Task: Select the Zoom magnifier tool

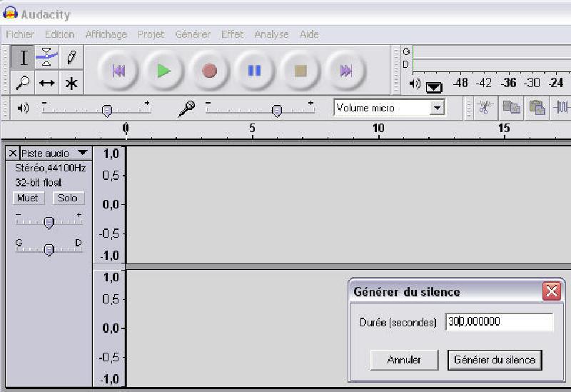Action: point(23,82)
